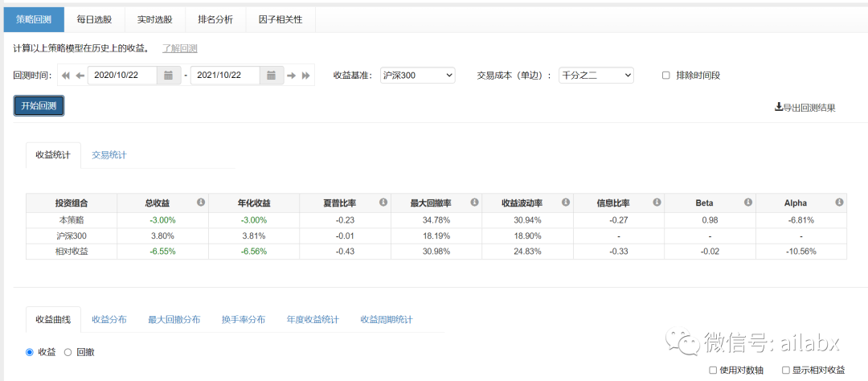The image size is (868, 381).
Task: Click info icon beside 最大回撤率 header
Action: click(474, 202)
